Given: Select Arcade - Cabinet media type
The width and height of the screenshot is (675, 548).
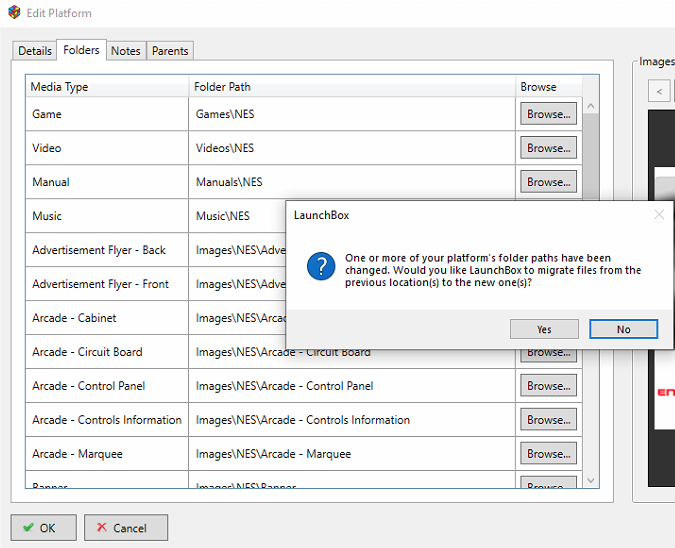Looking at the screenshot, I should [107, 318].
